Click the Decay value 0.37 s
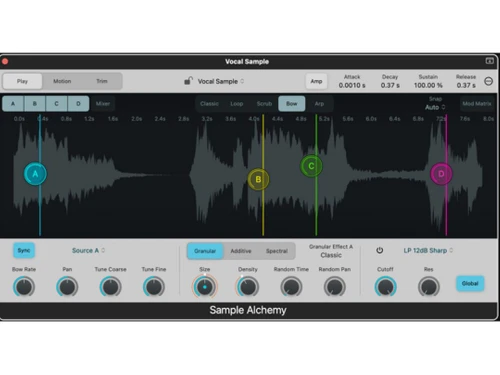 pos(390,85)
